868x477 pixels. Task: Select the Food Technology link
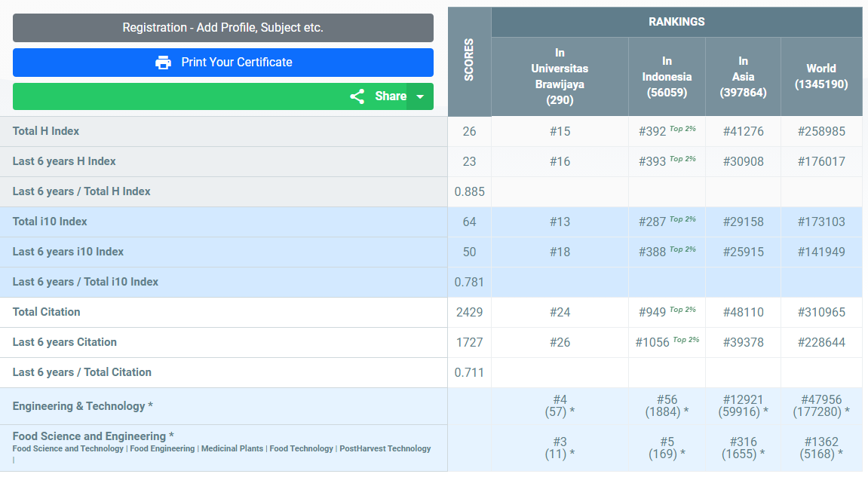301,449
